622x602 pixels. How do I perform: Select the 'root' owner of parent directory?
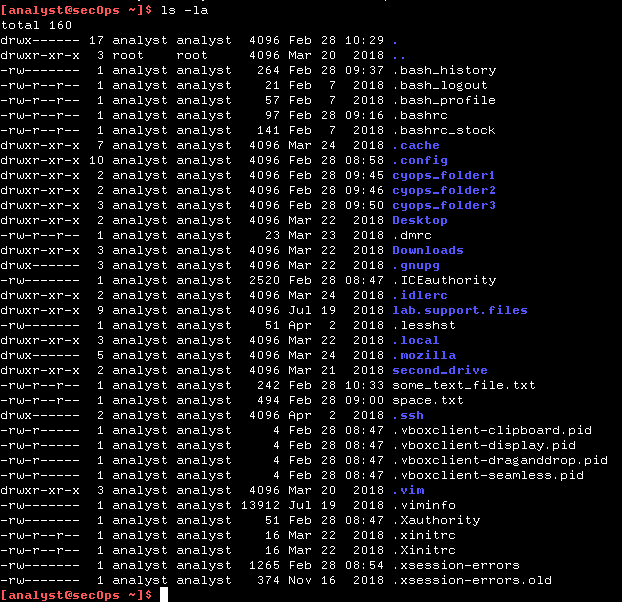(128, 55)
